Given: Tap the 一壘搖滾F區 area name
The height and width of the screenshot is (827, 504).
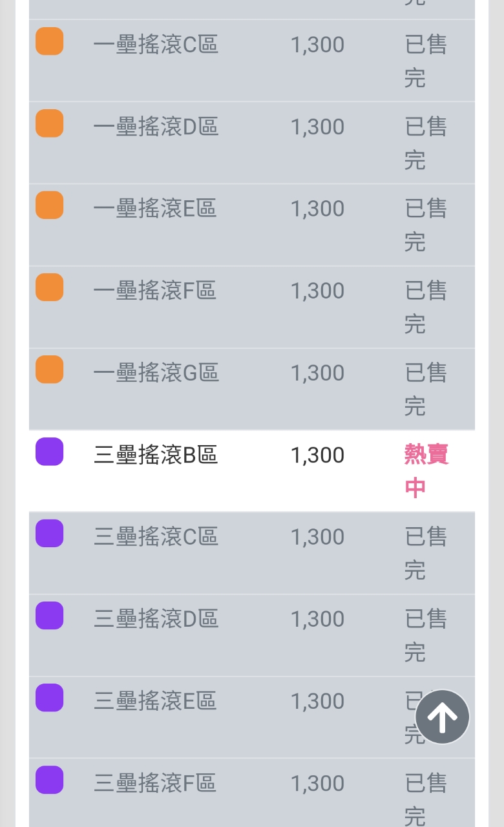Looking at the screenshot, I should [154, 291].
